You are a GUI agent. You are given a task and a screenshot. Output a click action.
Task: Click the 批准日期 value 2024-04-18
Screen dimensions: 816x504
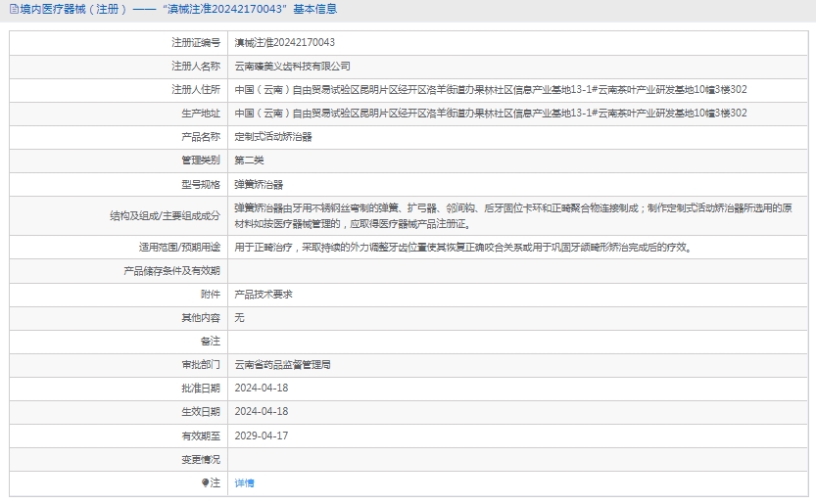pos(262,389)
